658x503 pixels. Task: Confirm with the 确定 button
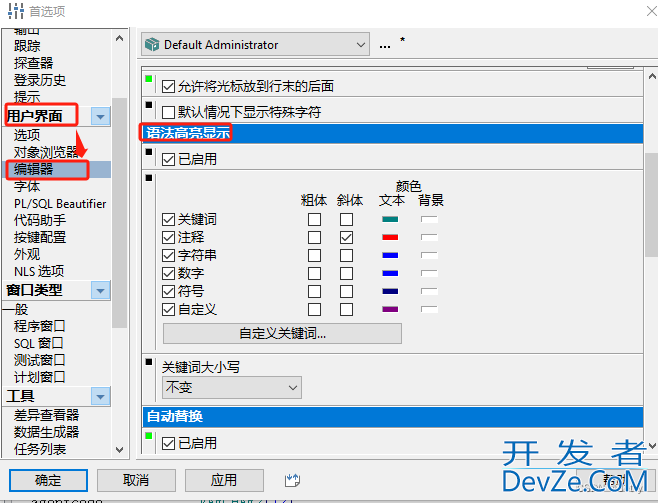point(48,480)
